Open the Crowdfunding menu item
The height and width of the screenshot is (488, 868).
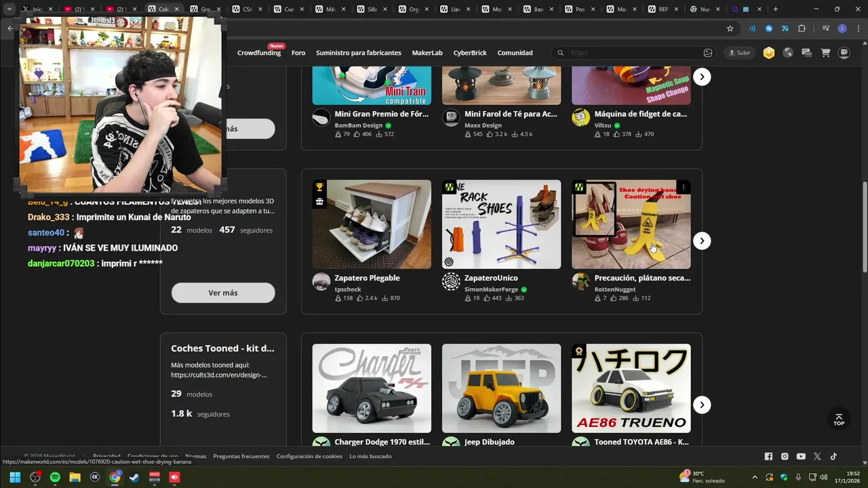[259, 53]
